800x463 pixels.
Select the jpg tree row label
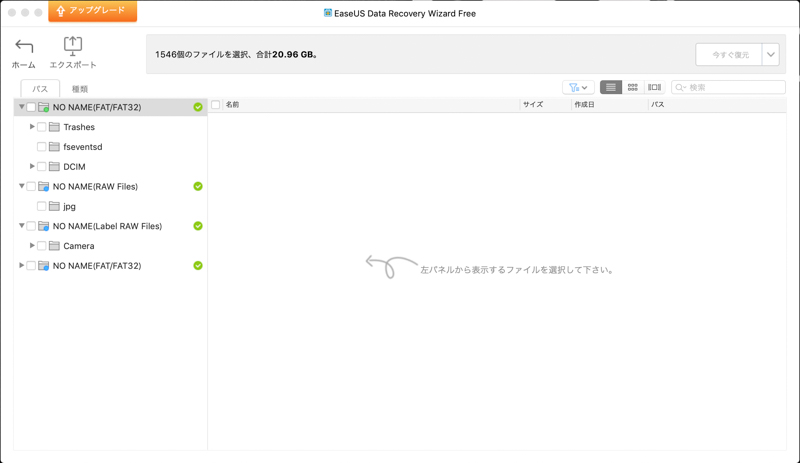click(69, 206)
